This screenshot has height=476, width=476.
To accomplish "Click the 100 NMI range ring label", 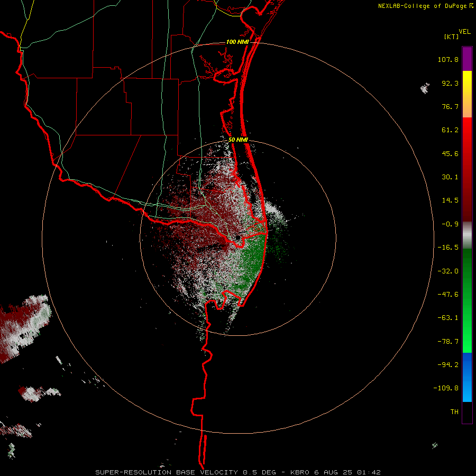I will pos(237,42).
